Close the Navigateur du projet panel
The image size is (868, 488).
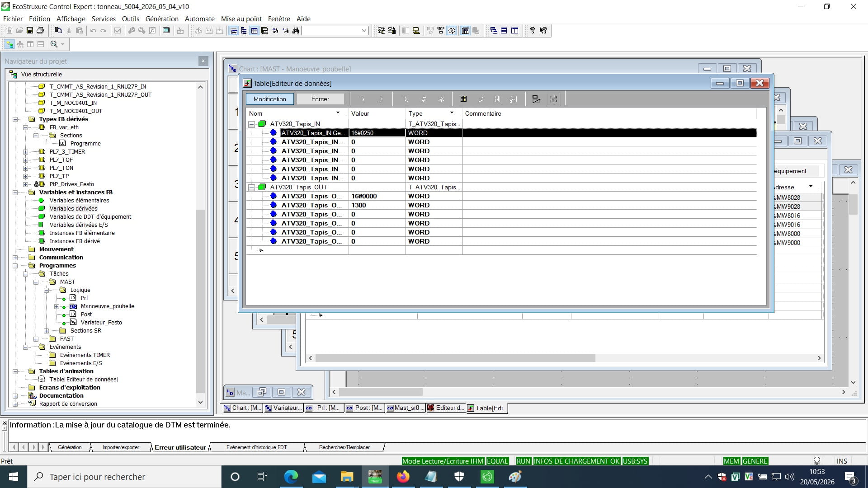pyautogui.click(x=203, y=61)
